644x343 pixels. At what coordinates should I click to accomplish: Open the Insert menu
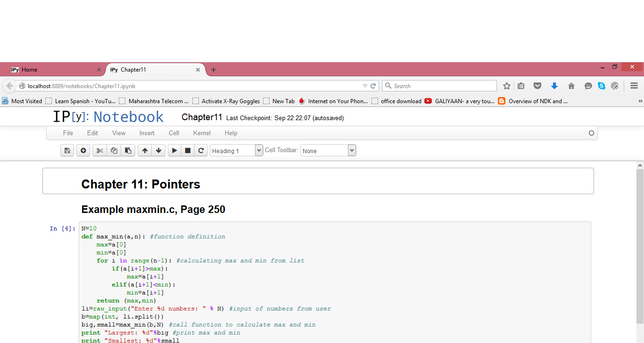(x=147, y=133)
